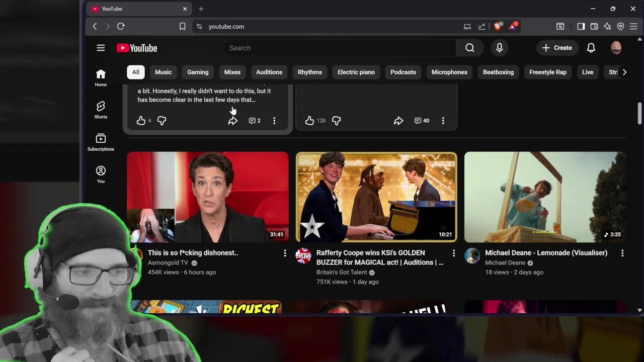Open the Brave browser main menu
The image size is (644, 362).
click(633, 27)
